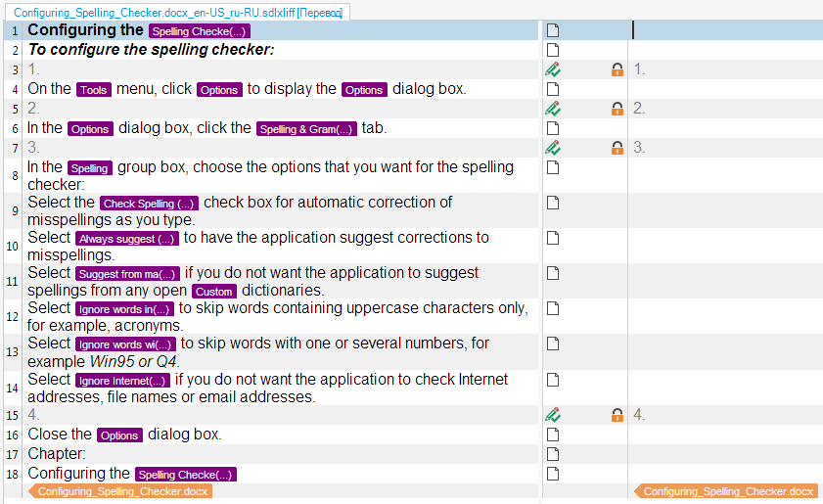The width and height of the screenshot is (823, 504).
Task: Select the purple Tools tag in segment 4
Action: point(94,90)
